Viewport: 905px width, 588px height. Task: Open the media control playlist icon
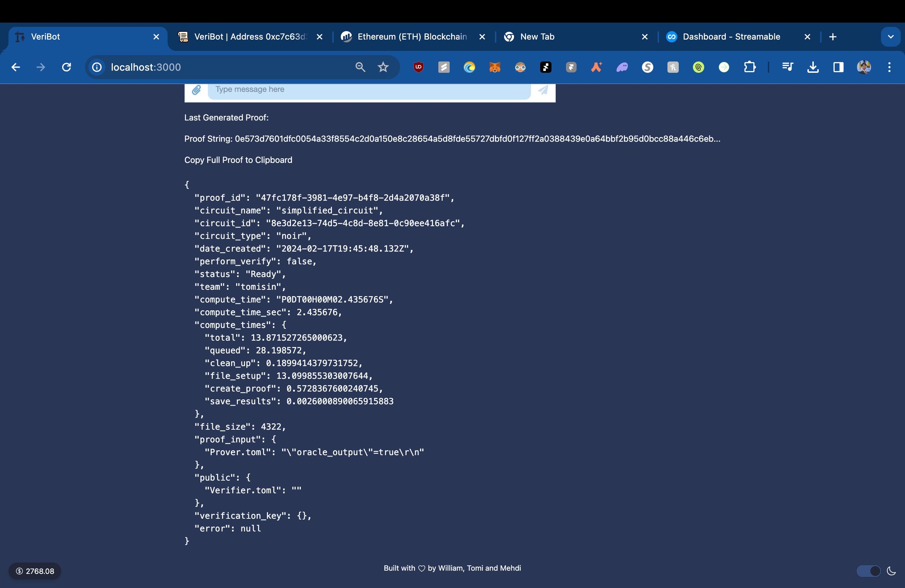788,67
